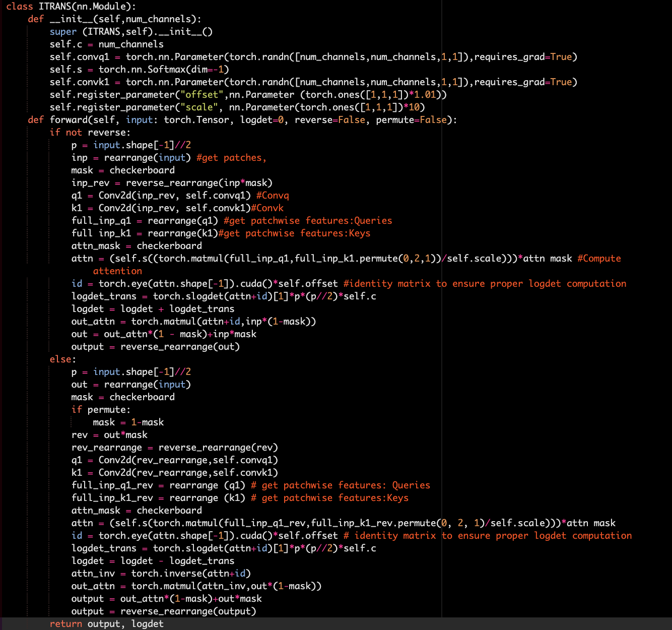Click the '#Compute' comment at the line end
The height and width of the screenshot is (630, 672).
coord(599,259)
